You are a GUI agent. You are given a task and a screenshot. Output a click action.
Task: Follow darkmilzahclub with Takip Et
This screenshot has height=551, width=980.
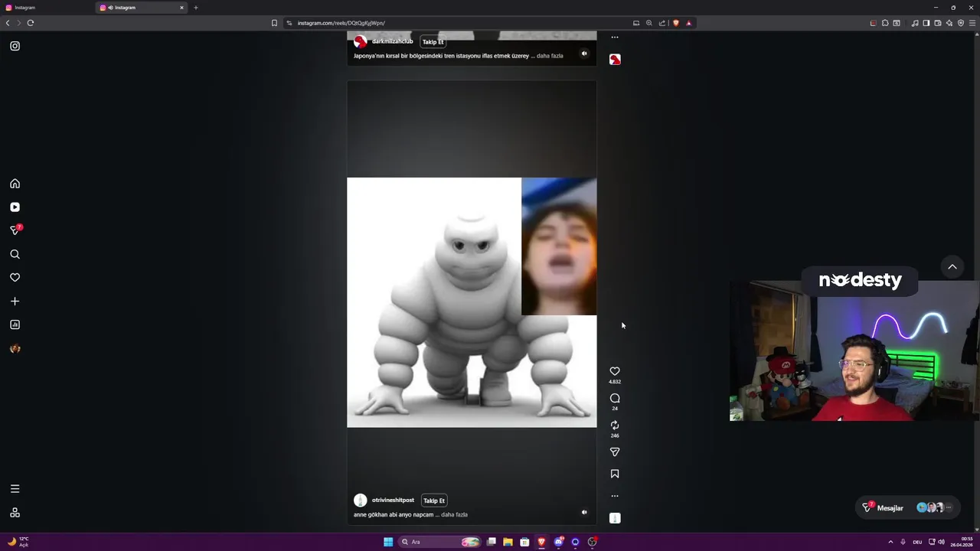click(433, 42)
